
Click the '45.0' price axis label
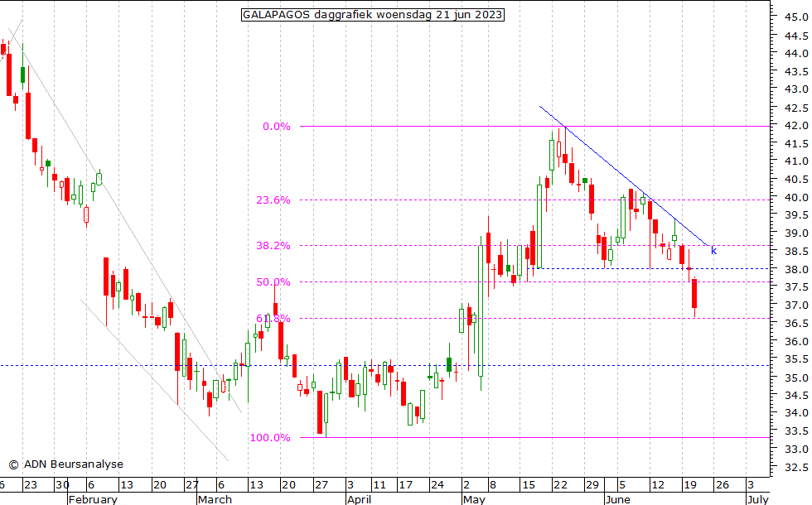click(x=796, y=17)
